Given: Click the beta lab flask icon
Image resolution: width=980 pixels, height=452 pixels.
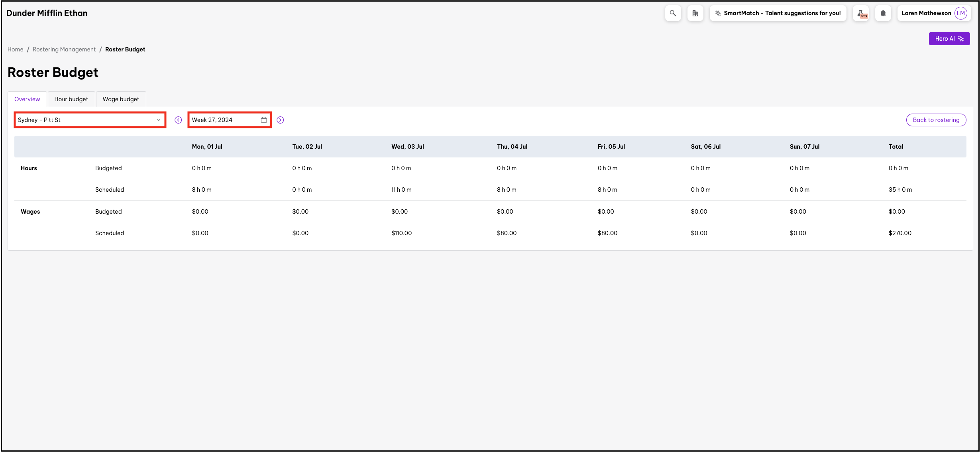Looking at the screenshot, I should [x=861, y=13].
